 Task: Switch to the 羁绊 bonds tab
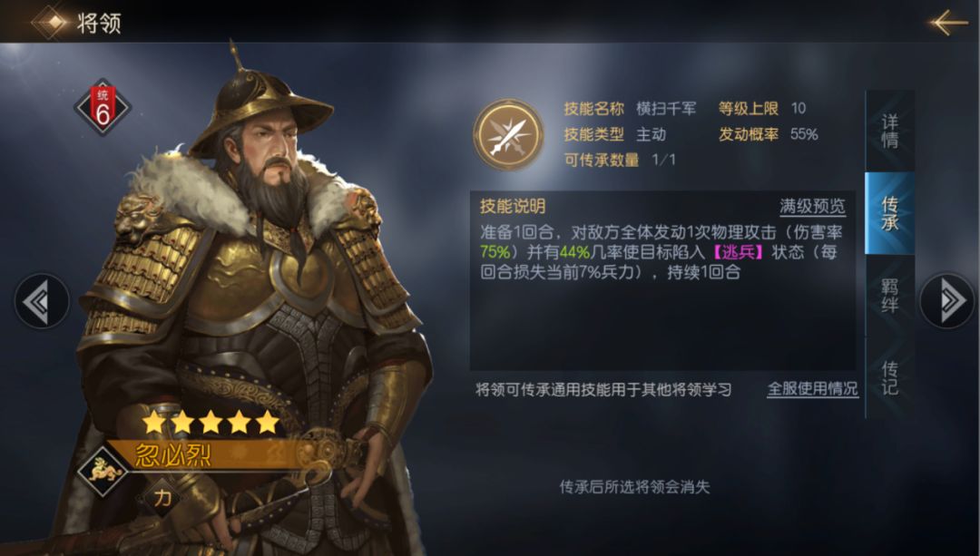click(889, 296)
